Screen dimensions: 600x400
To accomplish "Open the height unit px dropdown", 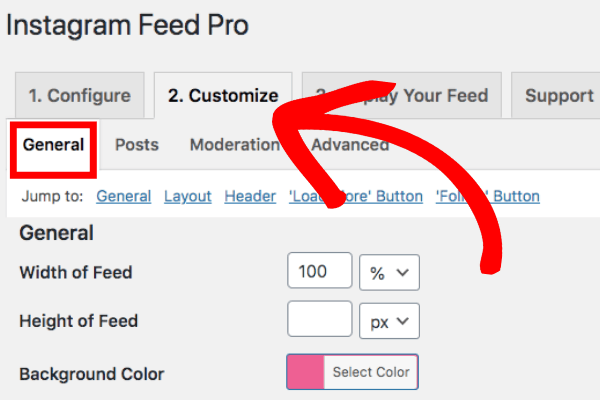I will pos(389,321).
